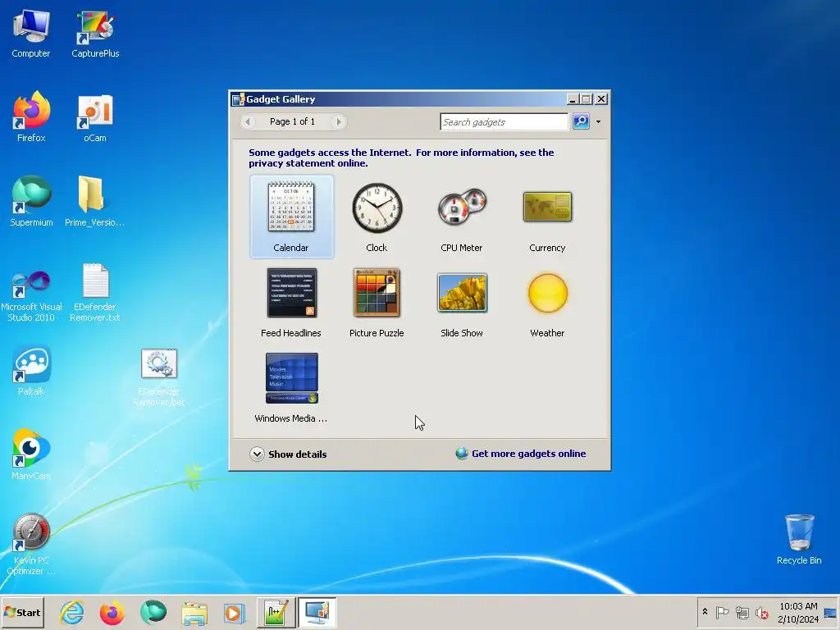
Task: Go to the next gadget page
Action: (339, 121)
